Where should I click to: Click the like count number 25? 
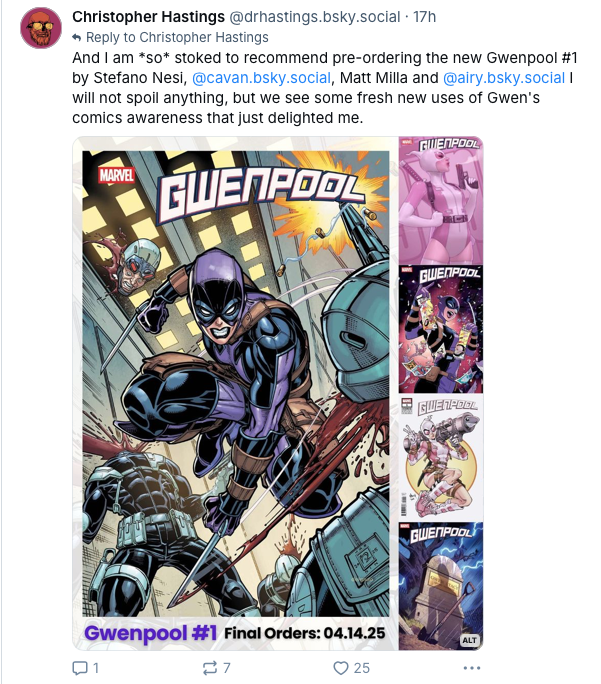(x=362, y=668)
